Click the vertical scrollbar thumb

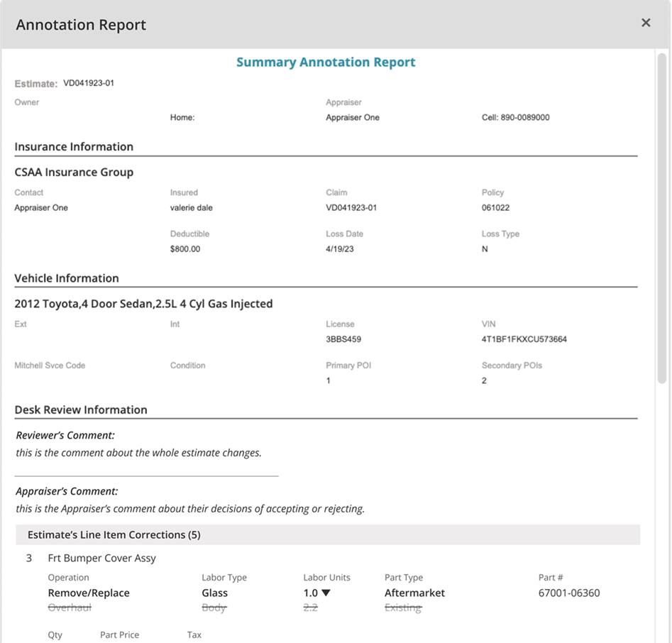pyautogui.click(x=662, y=218)
